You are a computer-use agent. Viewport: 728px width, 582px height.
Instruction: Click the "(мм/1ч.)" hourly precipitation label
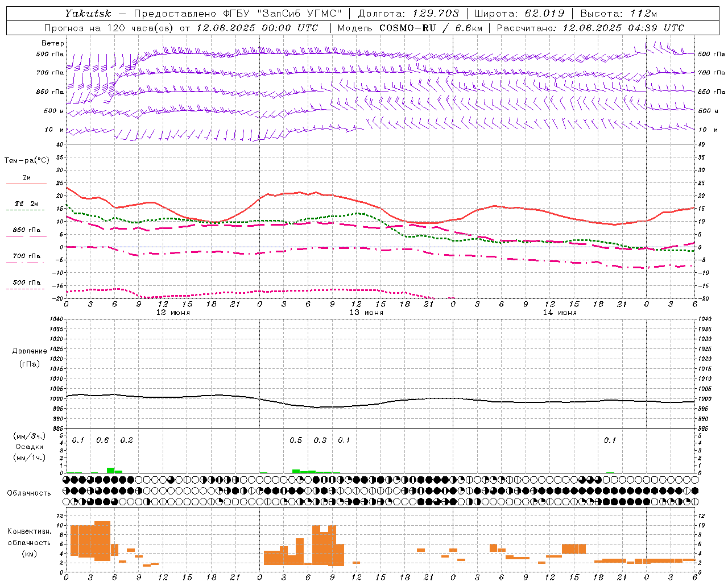tap(29, 458)
